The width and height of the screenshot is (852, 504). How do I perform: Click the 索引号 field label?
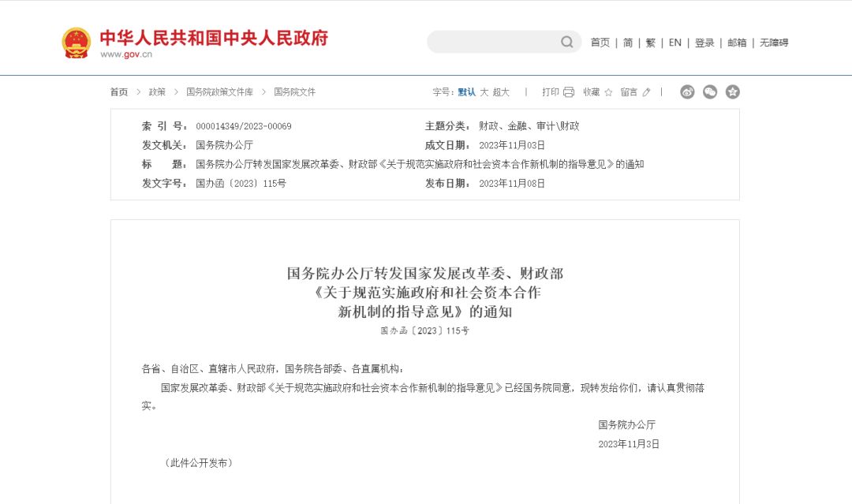165,126
